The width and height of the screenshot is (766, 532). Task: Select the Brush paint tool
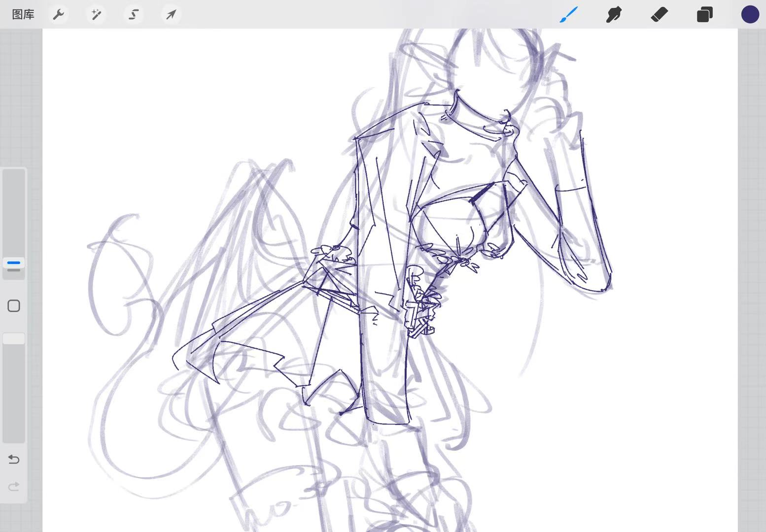[x=568, y=15]
